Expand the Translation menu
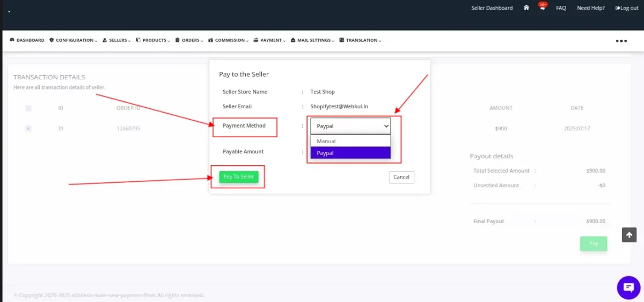Viewport: 644px width, 302px height. coord(360,40)
